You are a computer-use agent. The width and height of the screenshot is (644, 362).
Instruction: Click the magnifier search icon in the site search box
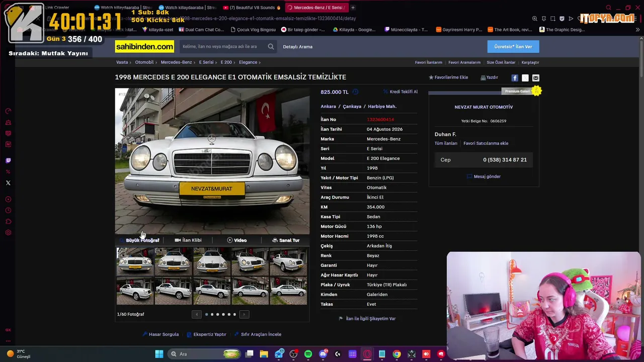[271, 47]
